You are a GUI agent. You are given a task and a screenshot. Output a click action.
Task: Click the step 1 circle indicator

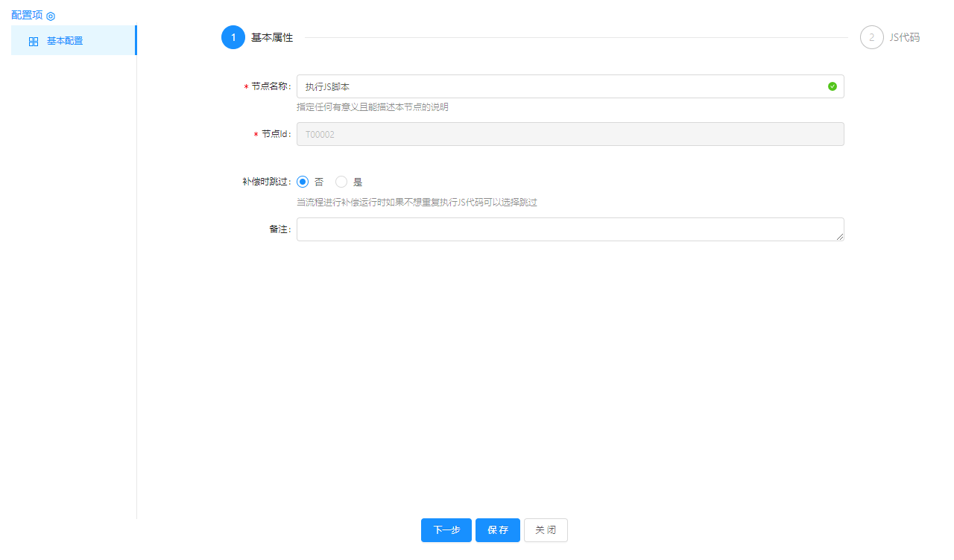click(233, 37)
